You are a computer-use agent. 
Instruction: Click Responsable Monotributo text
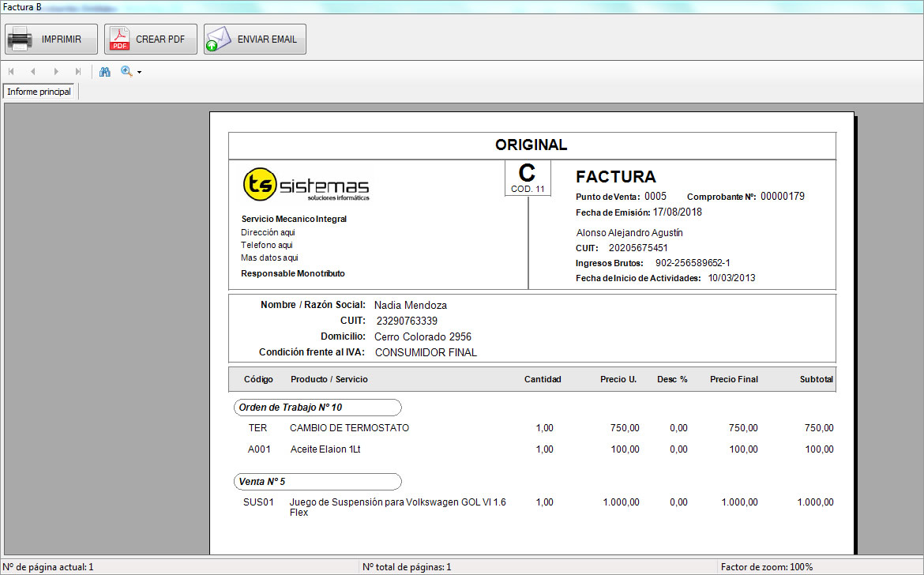click(x=293, y=273)
